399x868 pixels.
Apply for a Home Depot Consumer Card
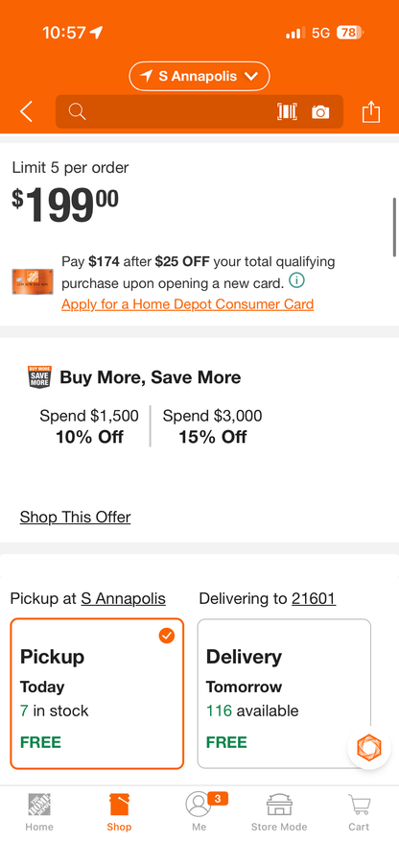point(187,304)
